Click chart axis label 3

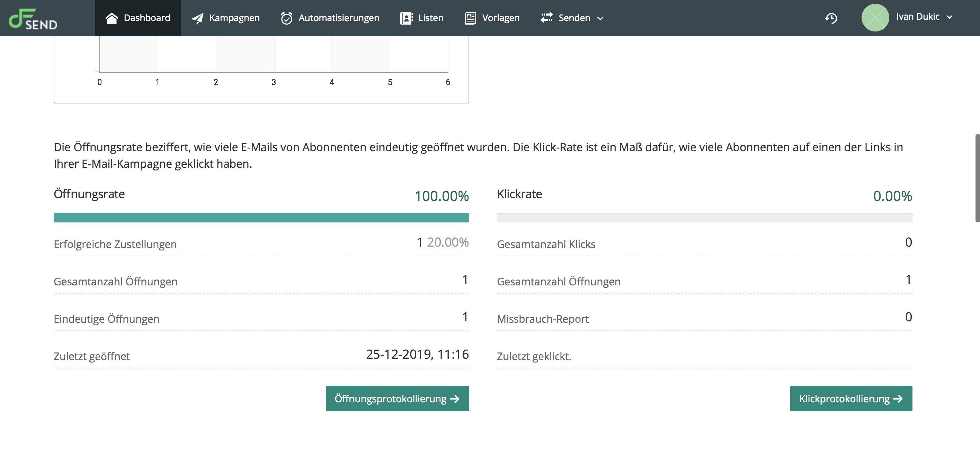click(274, 82)
